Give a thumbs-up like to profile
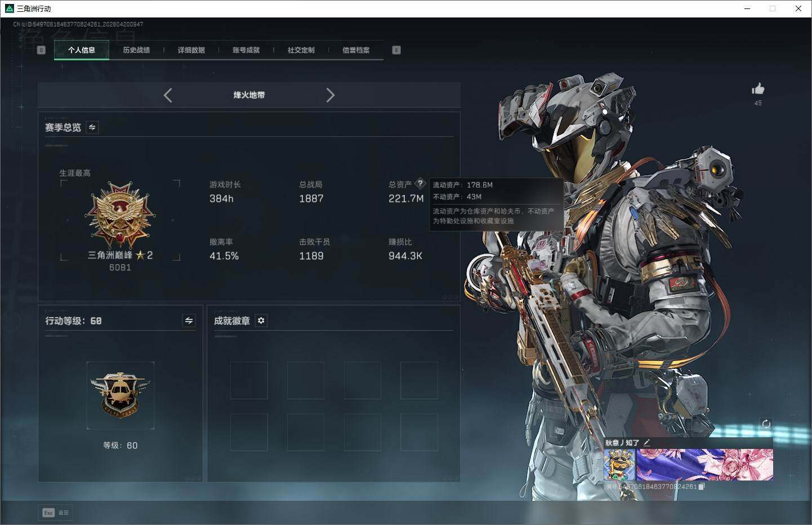Viewport: 812px width, 525px height. pos(758,88)
